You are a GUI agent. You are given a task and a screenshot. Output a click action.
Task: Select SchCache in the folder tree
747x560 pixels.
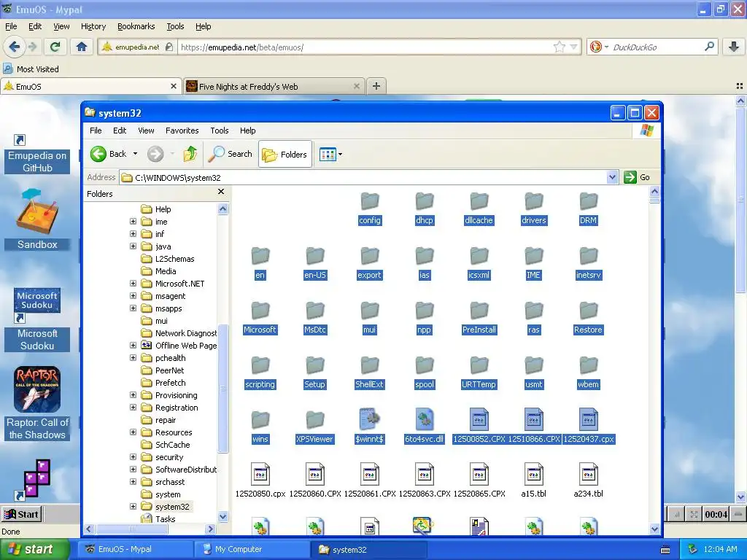point(172,445)
